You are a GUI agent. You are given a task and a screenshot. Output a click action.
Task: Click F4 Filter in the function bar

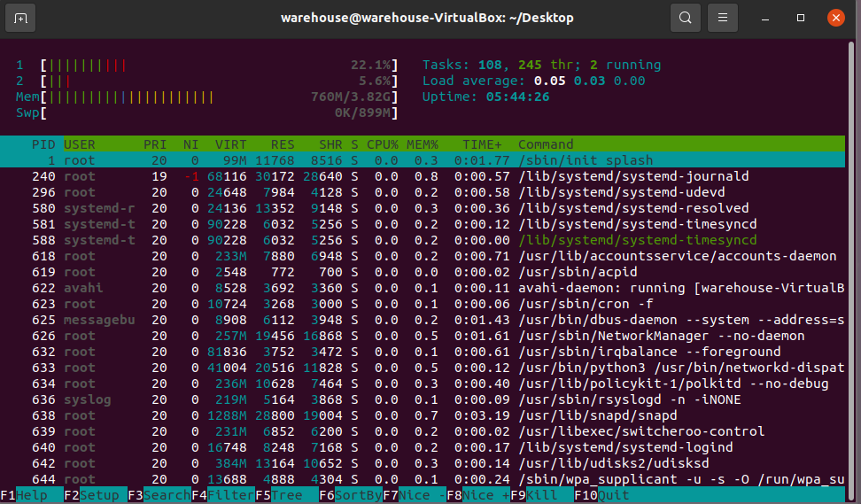pos(223,495)
